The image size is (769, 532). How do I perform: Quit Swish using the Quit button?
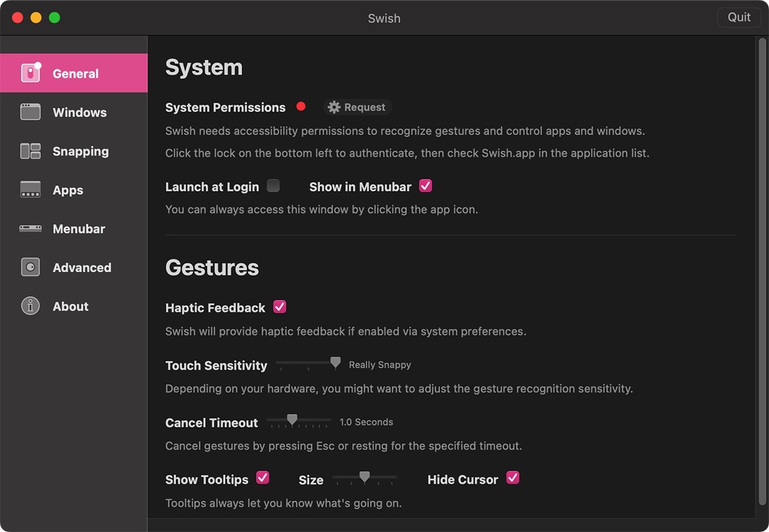tap(739, 17)
